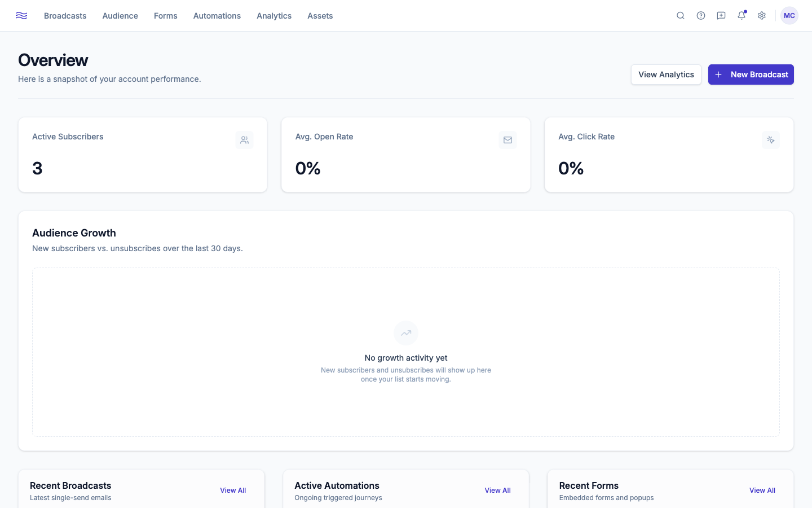Click the Avg. Click Rate cursor icon
Screen dimensions: 812x508
(x=771, y=140)
